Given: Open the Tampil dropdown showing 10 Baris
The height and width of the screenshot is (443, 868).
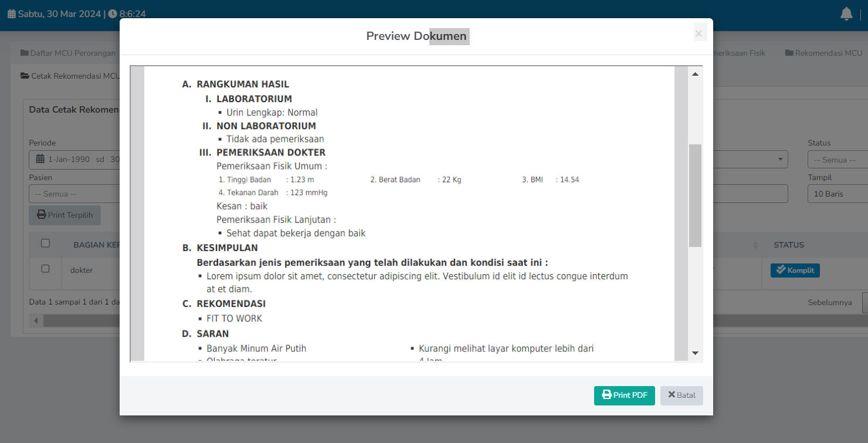Looking at the screenshot, I should point(837,194).
